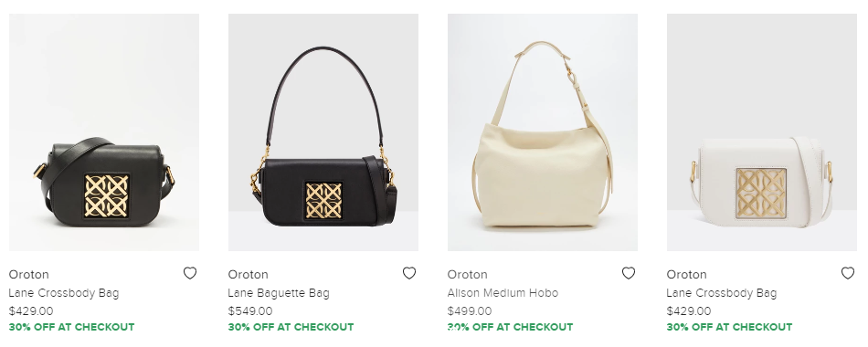
Task: Open the Lane Baguette Bag product title
Action: tap(279, 293)
